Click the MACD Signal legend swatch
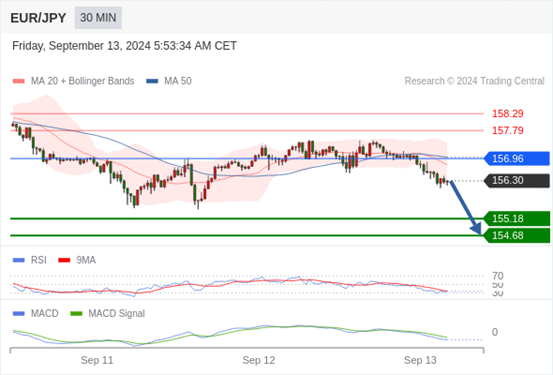This screenshot has height=375, width=553. (76, 314)
